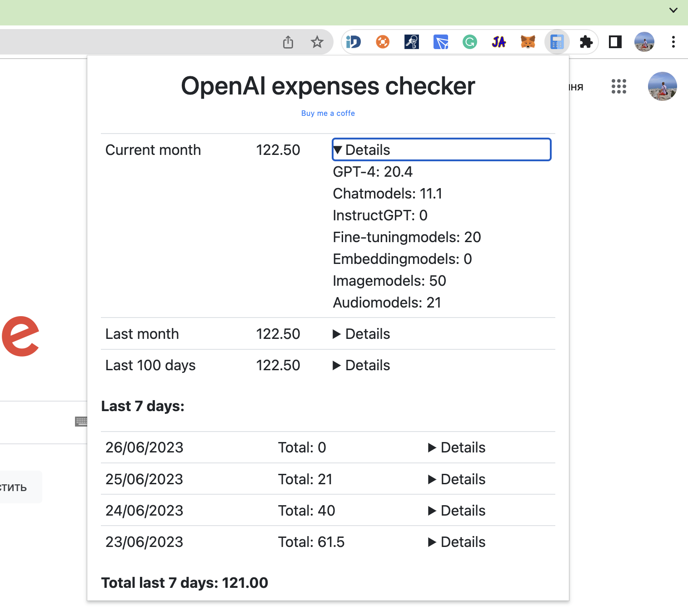688x616 pixels.
Task: Follow the Buy me a coffe link
Action: (328, 113)
